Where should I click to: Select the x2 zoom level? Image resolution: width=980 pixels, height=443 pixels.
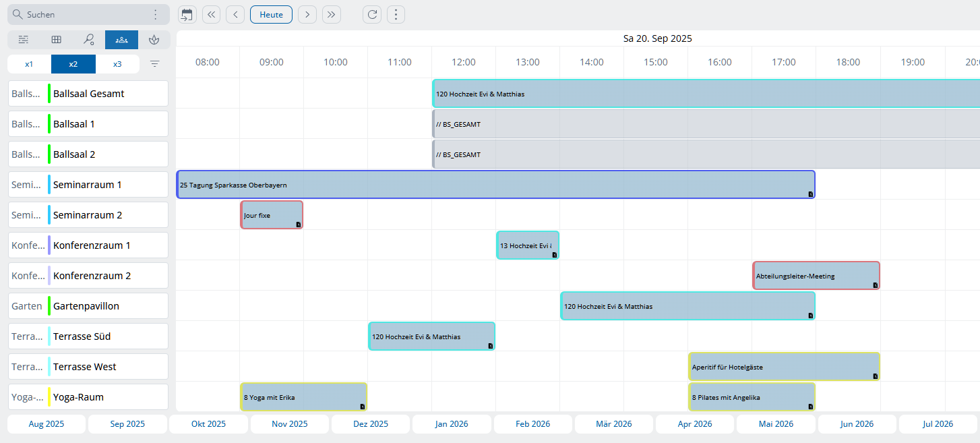click(73, 64)
